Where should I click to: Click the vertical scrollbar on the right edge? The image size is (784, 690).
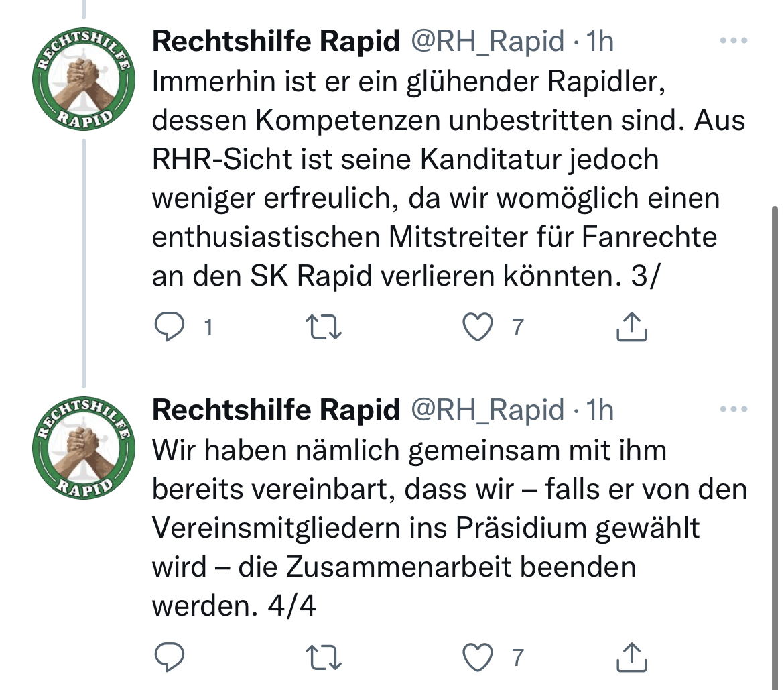pos(775,445)
